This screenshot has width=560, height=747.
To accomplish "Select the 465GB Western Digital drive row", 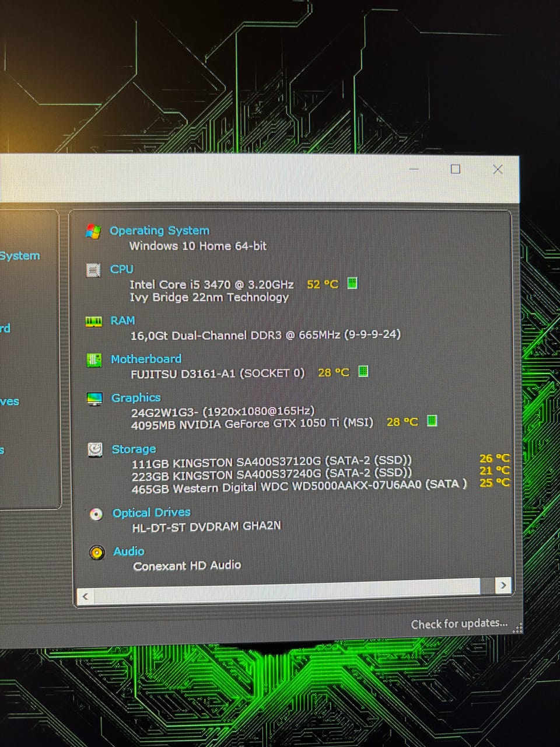I will tap(299, 486).
